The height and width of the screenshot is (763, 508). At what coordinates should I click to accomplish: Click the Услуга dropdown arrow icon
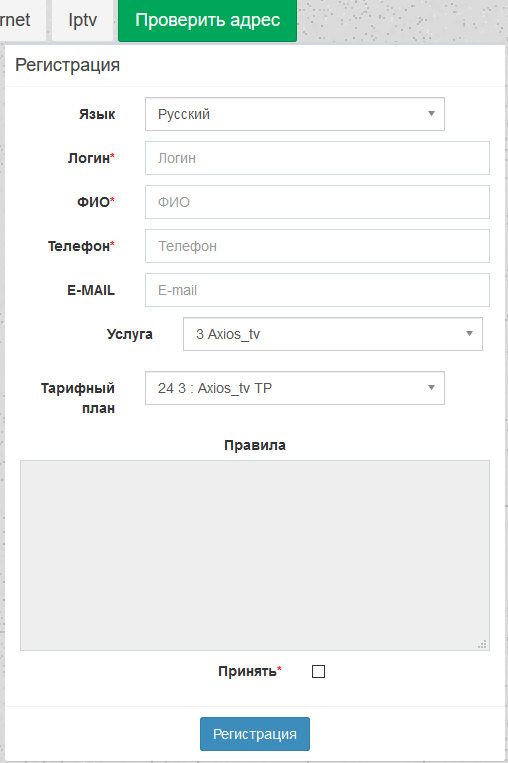(469, 334)
